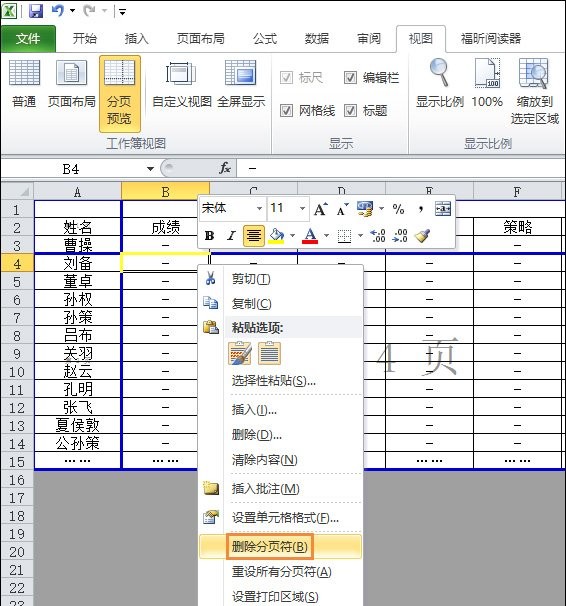Click the Format Painter brush icon
566x606 pixels.
coord(422,235)
